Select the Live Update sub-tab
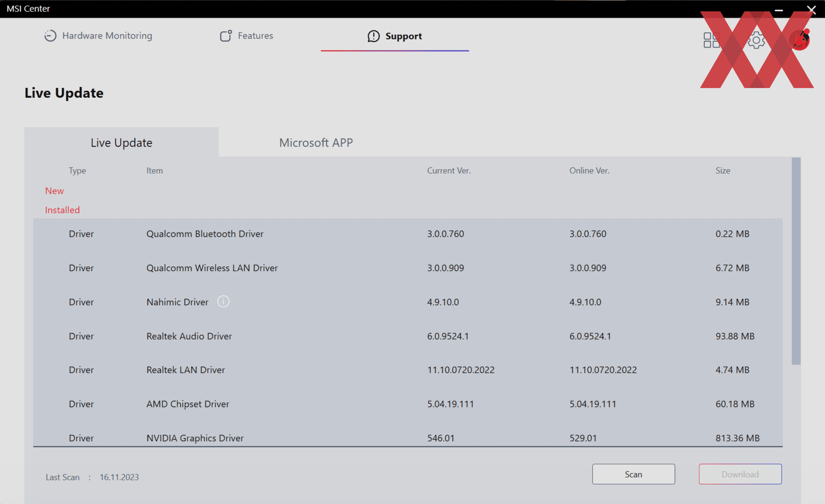 [121, 143]
